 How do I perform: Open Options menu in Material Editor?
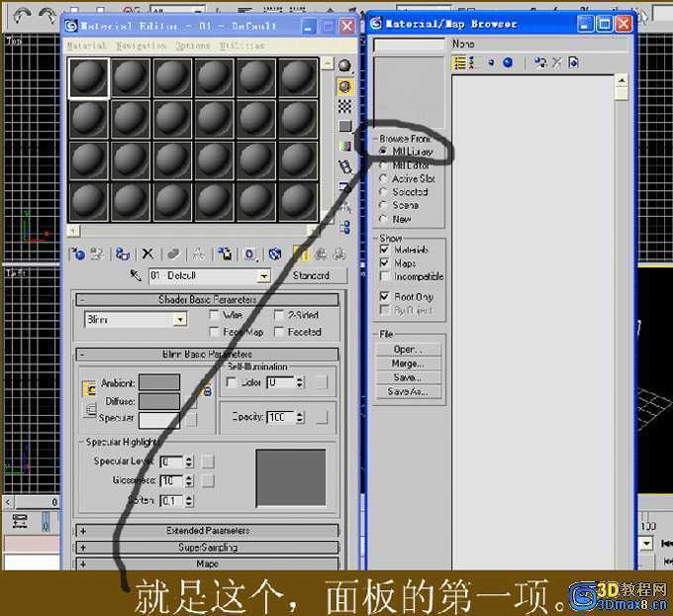[x=193, y=46]
